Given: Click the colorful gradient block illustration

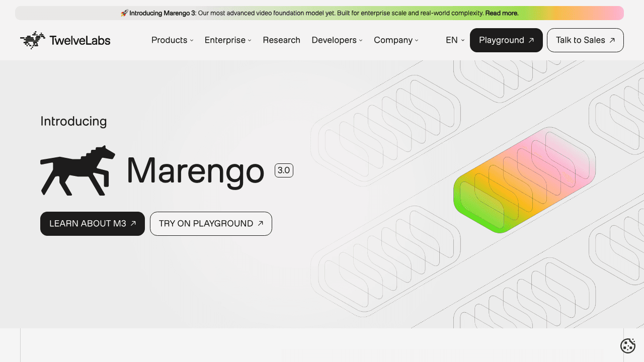Looking at the screenshot, I should (523, 181).
